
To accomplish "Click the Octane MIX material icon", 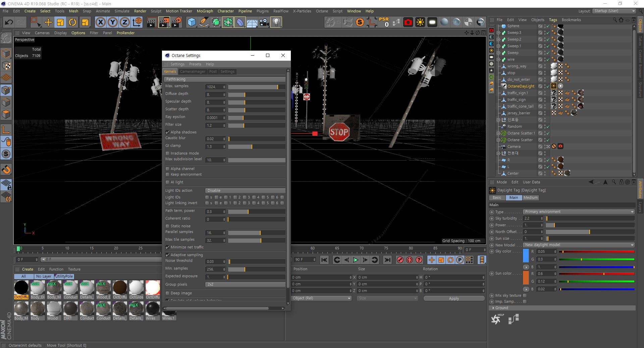I will tap(480, 22).
